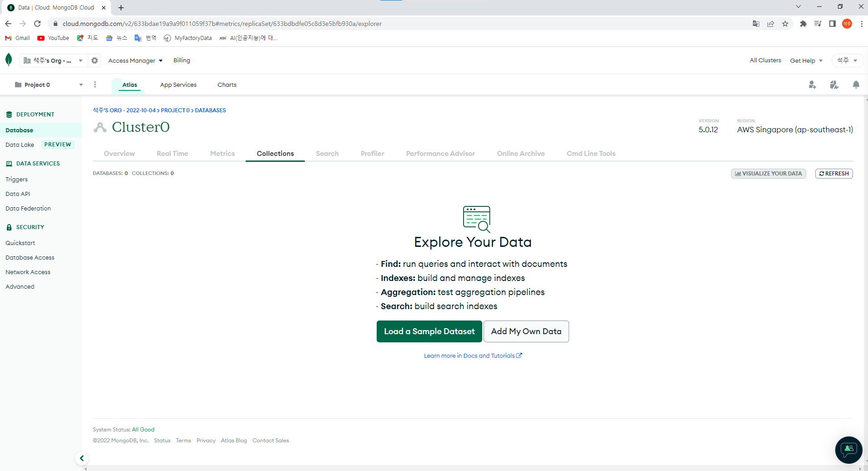Open the Chrome profile avatar
The height and width of the screenshot is (471, 868).
pos(847,24)
